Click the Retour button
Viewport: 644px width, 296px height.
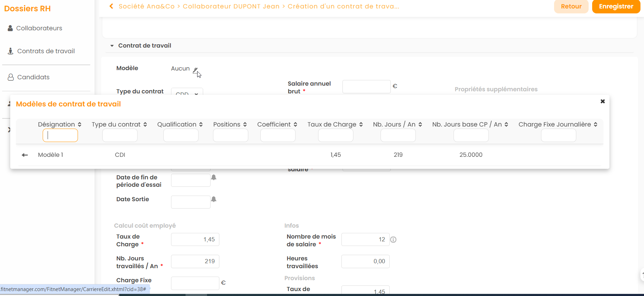(x=571, y=6)
